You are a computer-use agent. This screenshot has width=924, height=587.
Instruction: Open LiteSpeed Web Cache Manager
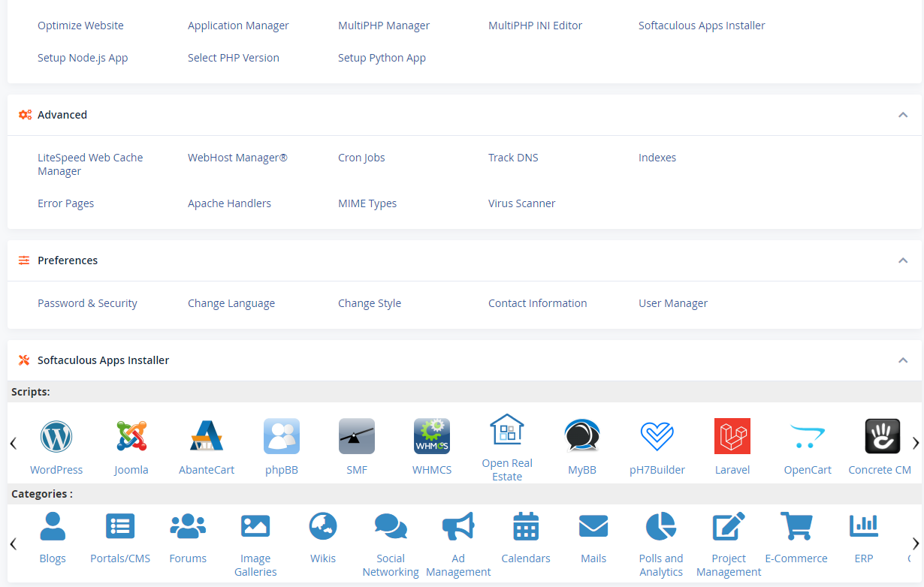click(90, 164)
